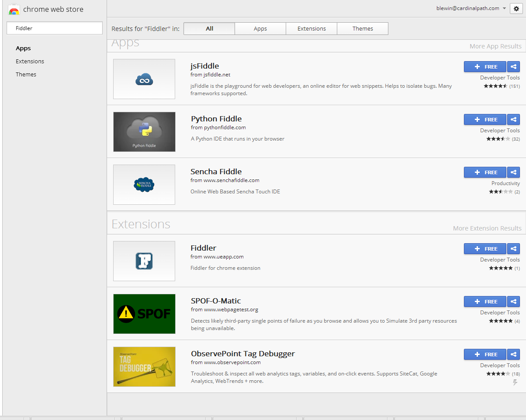This screenshot has width=526, height=420.
Task: Install the Fiddler extension with FREE button
Action: pos(485,248)
